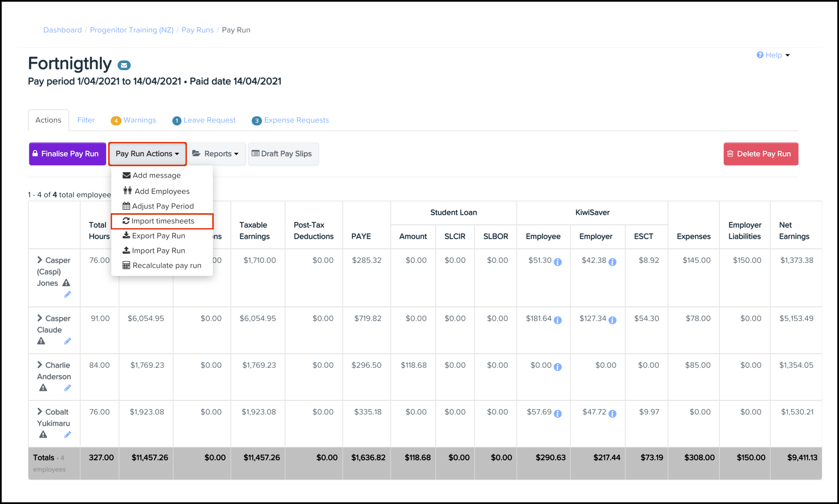Expand the Casper Claude employee row
This screenshot has height=504, width=839.
[40, 318]
